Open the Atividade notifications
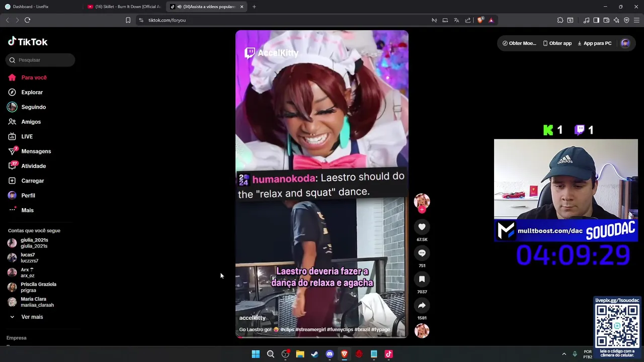This screenshot has width=644, height=362. [27, 166]
